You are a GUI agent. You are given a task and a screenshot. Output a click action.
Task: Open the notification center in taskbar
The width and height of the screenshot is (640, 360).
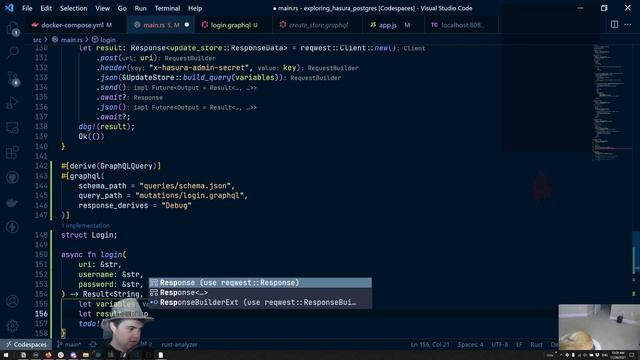click(x=631, y=355)
